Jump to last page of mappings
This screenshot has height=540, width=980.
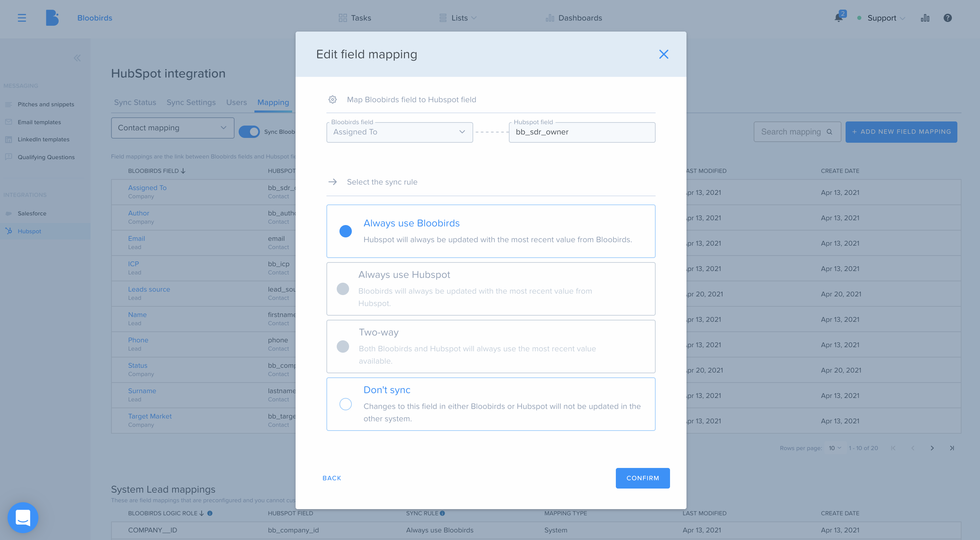coord(952,448)
